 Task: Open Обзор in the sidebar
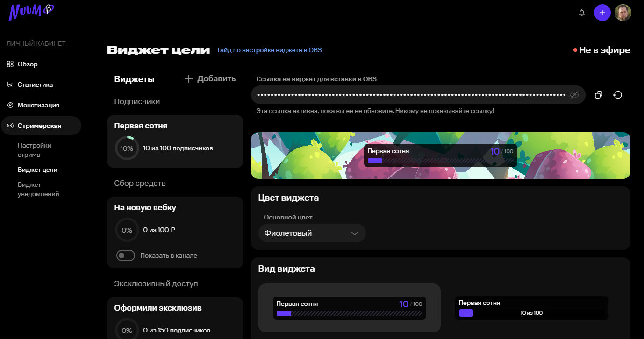27,64
